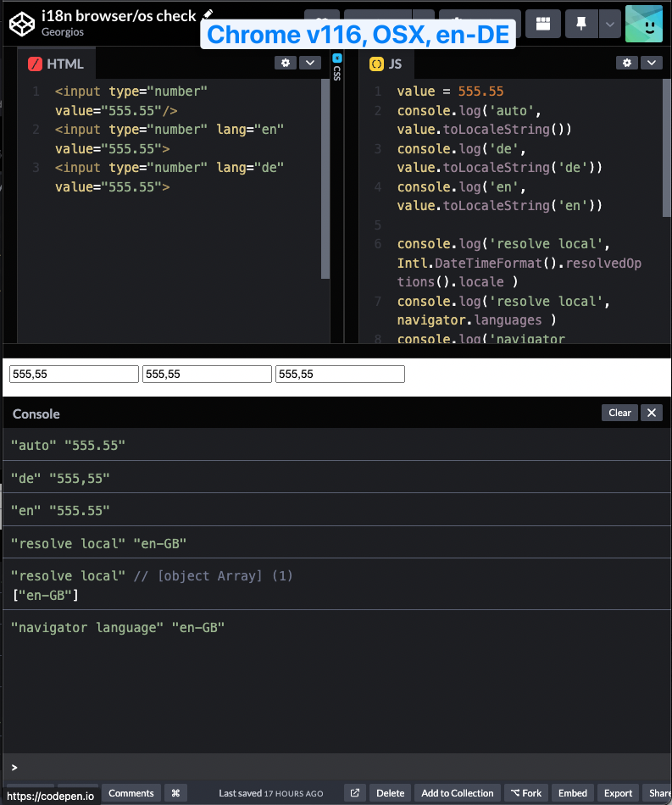Screen dimensions: 672x805
Task: Add pen to a Collection
Action: 458,793
